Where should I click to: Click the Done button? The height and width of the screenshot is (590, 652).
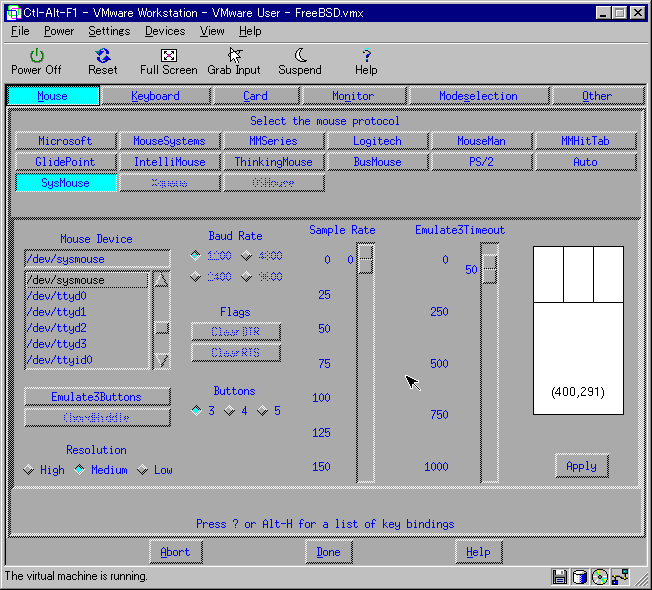click(328, 552)
